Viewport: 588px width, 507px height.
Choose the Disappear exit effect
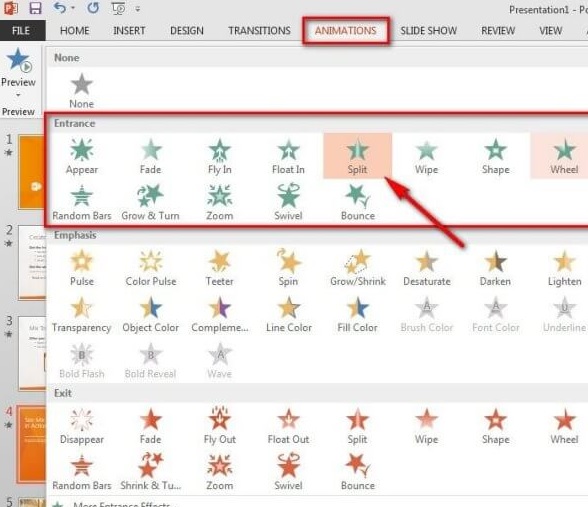[82, 426]
